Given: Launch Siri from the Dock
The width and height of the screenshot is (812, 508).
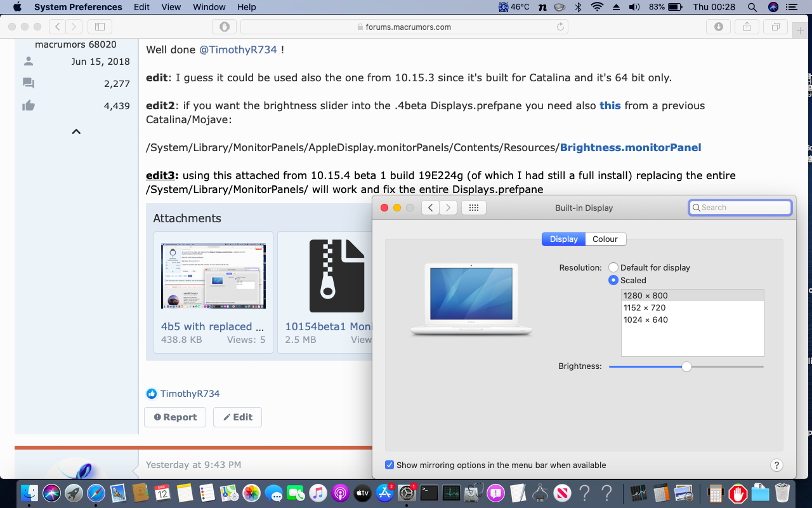Looking at the screenshot, I should tap(51, 492).
